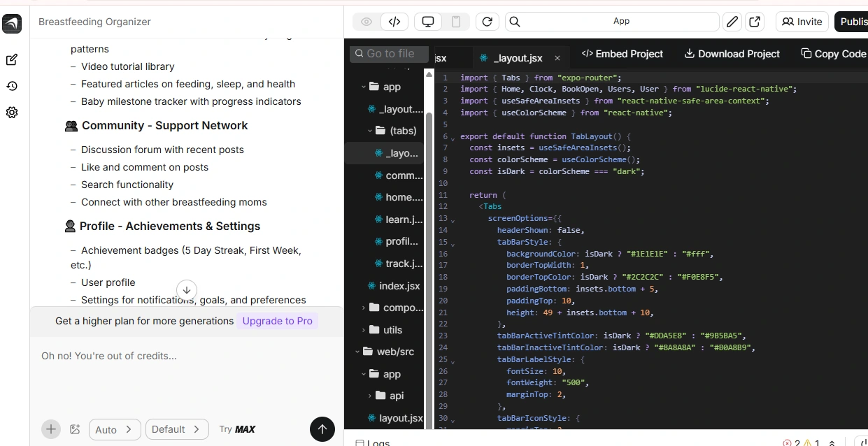Select mobile device view toggle
Screen dimensions: 868x446
[x=456, y=22]
